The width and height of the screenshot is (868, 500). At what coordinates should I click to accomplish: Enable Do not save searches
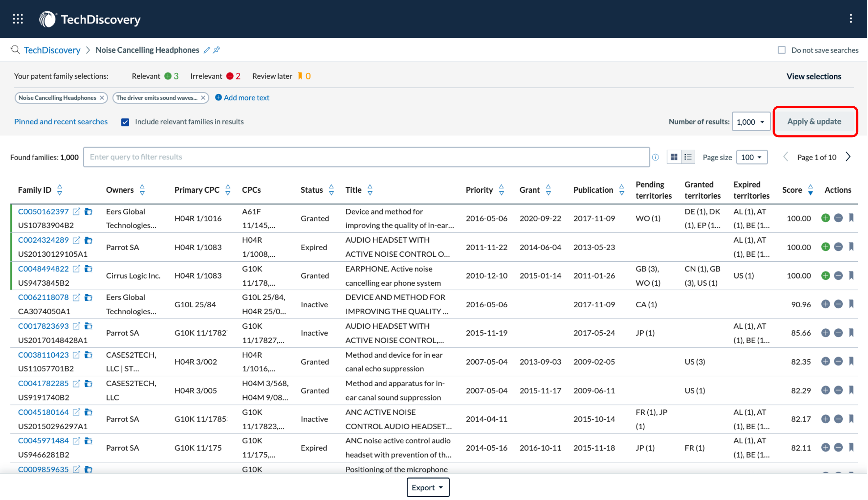(781, 50)
